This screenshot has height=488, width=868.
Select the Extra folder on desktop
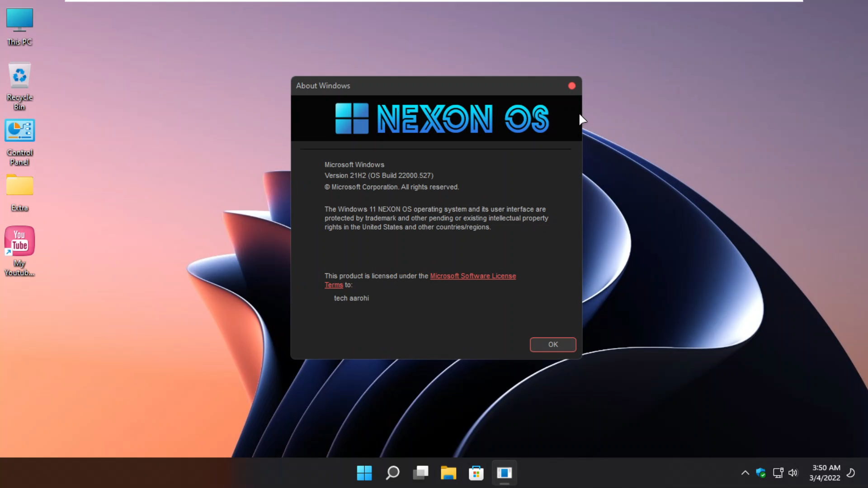[x=19, y=193]
